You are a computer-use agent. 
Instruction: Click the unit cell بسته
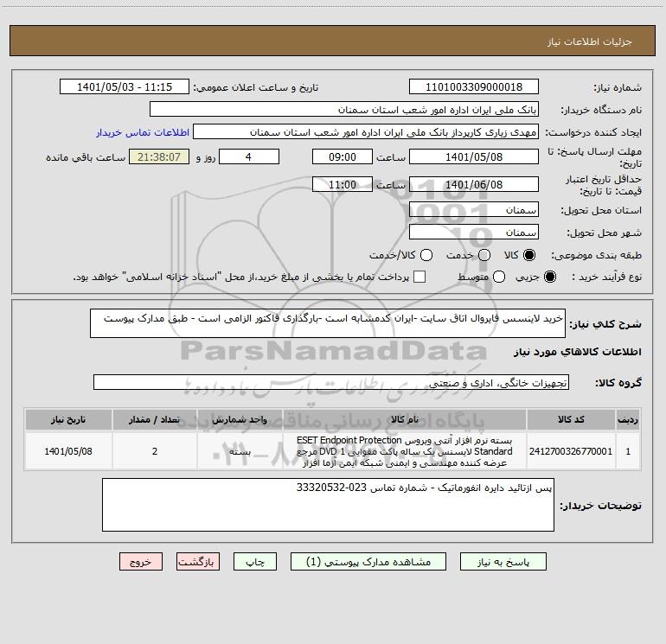240,451
